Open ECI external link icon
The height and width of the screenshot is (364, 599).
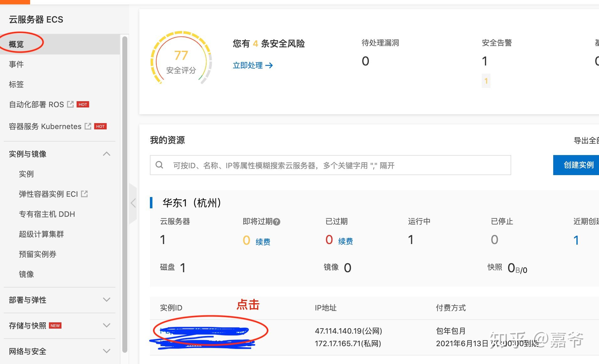click(84, 194)
